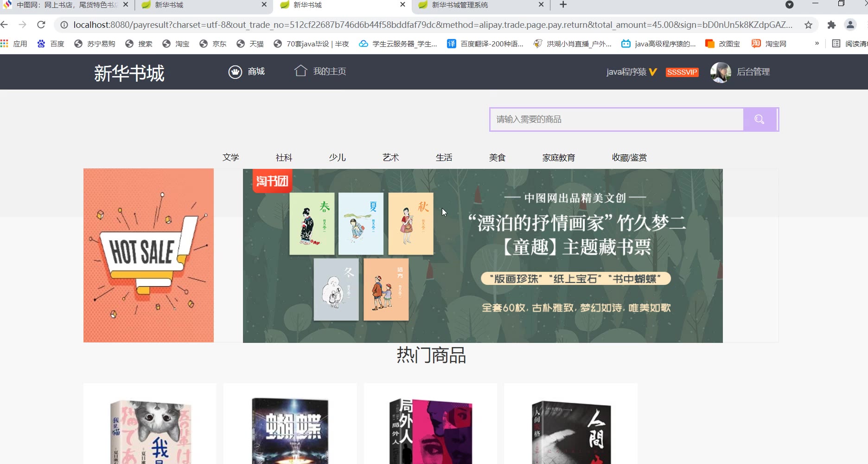
Task: Close the 中图网 tab
Action: pyautogui.click(x=126, y=4)
